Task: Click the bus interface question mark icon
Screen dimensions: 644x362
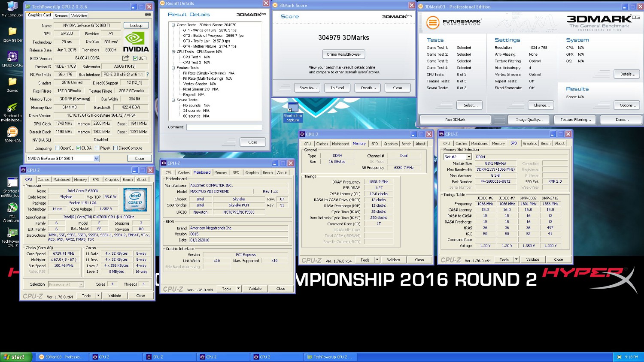Action: pyautogui.click(x=148, y=74)
